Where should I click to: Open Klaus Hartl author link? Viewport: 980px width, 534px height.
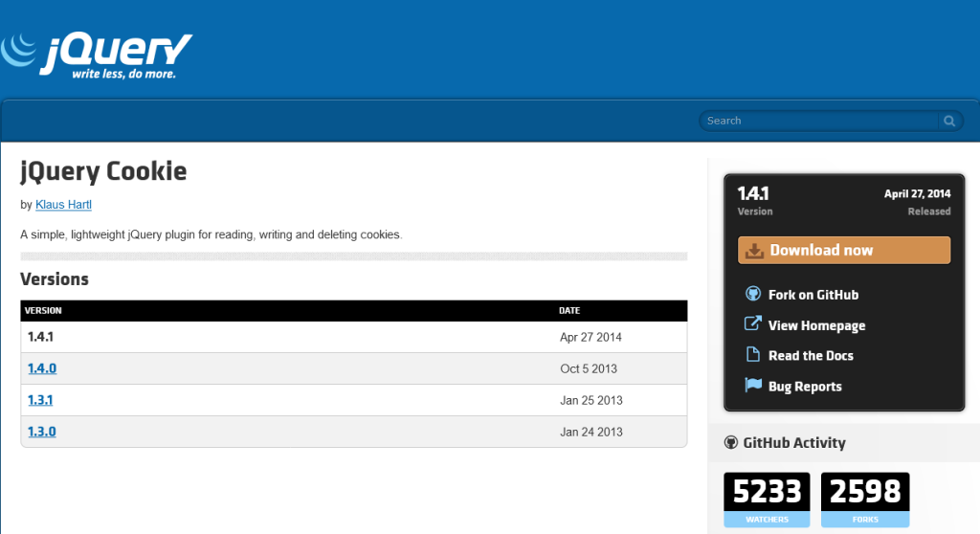pos(63,205)
